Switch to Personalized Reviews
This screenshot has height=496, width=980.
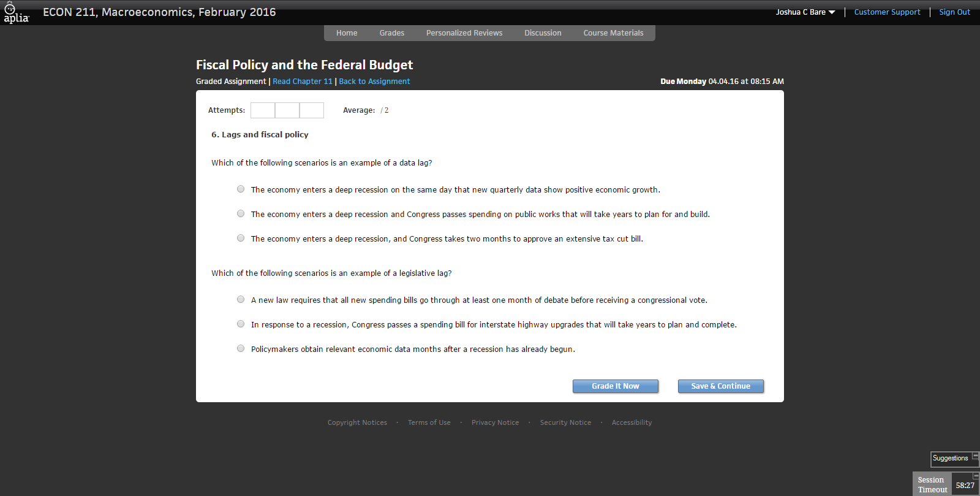pos(464,33)
